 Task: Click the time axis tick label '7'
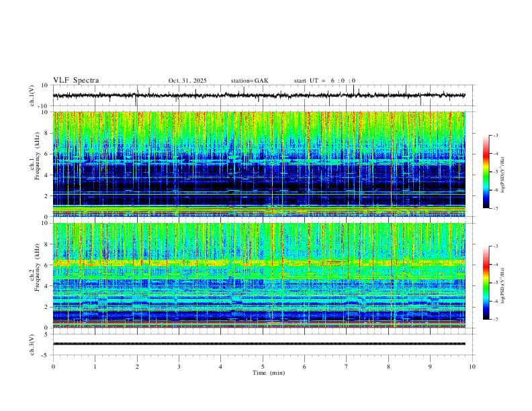click(x=347, y=367)
